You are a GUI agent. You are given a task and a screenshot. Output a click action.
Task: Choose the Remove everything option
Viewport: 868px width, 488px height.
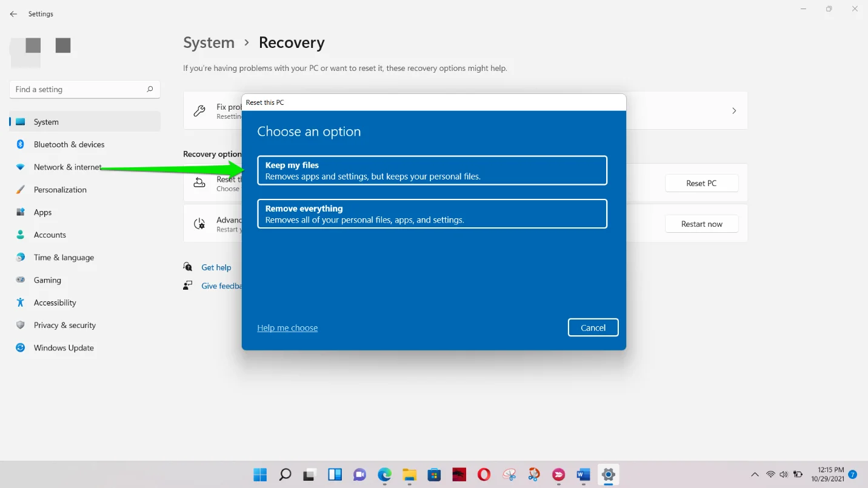coord(432,214)
